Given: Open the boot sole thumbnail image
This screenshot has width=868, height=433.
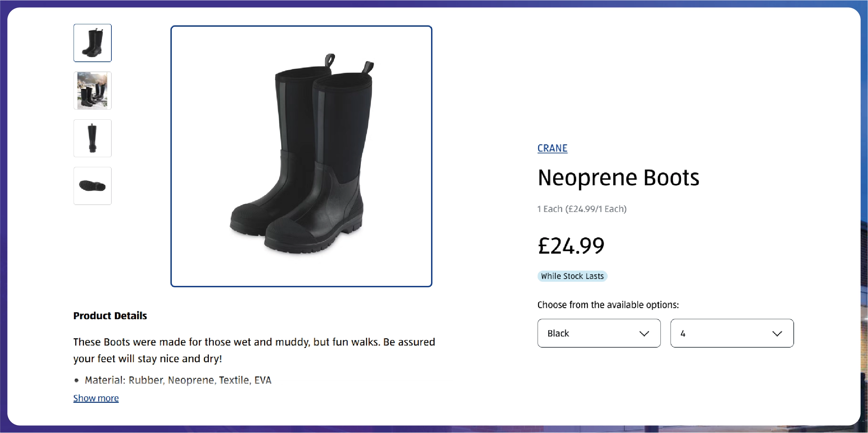Looking at the screenshot, I should pos(92,186).
